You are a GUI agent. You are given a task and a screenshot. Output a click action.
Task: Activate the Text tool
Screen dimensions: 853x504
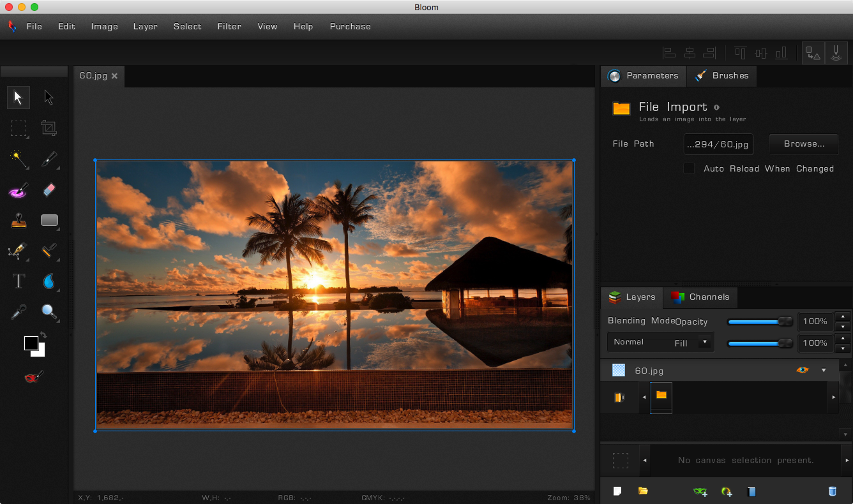pos(19,281)
